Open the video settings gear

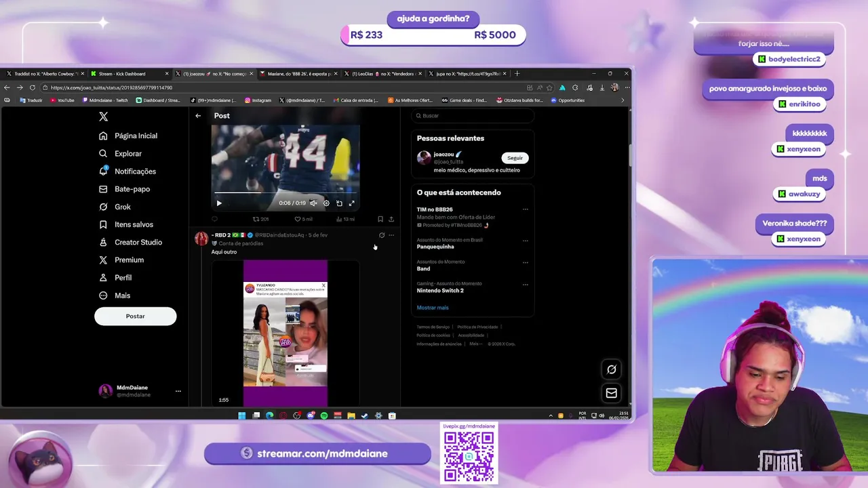326,203
